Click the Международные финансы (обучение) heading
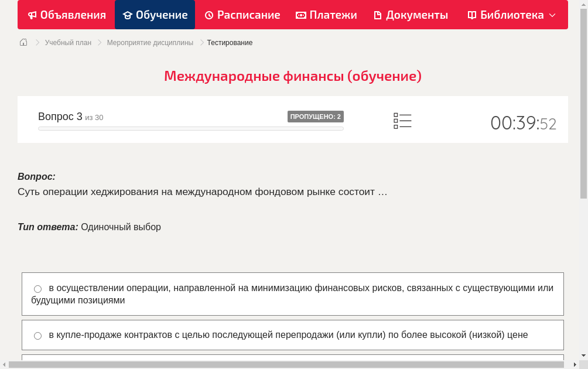This screenshot has width=588, height=369. 293,76
